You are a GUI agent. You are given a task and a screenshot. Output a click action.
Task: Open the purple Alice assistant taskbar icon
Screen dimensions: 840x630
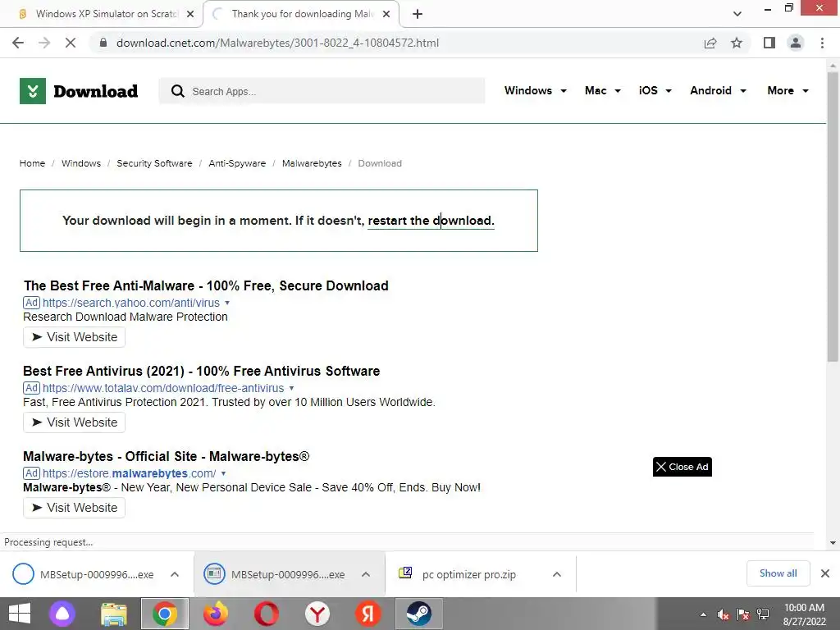click(62, 614)
